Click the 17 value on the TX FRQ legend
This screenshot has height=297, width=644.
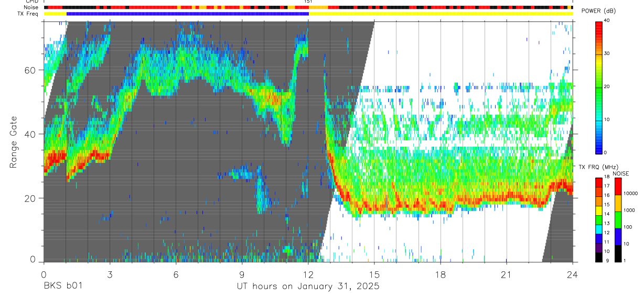607,186
